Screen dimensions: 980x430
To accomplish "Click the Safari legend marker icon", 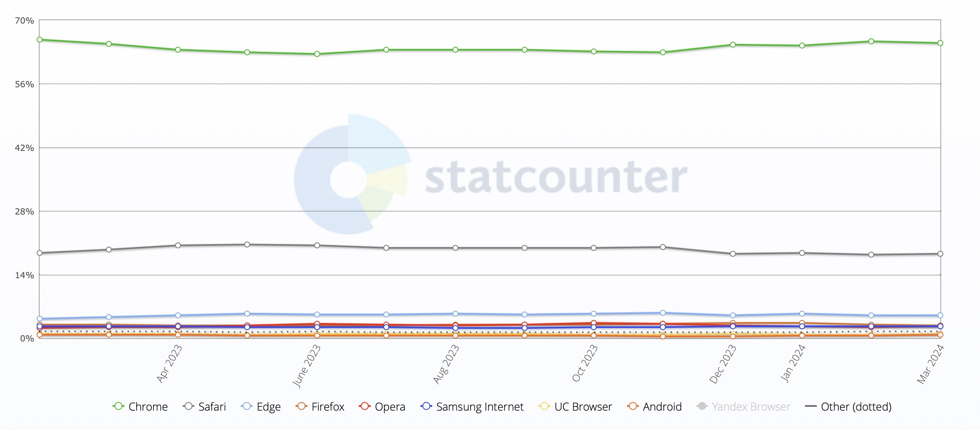I will pyautogui.click(x=188, y=406).
